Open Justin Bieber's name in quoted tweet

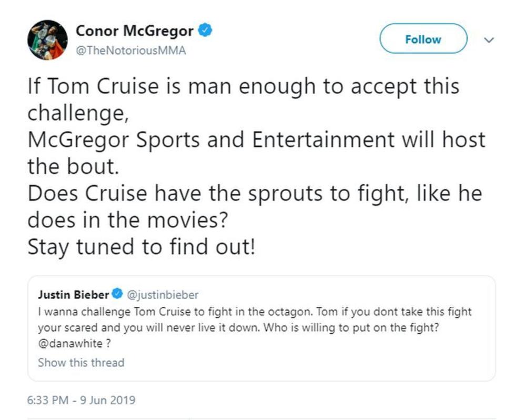73,294
